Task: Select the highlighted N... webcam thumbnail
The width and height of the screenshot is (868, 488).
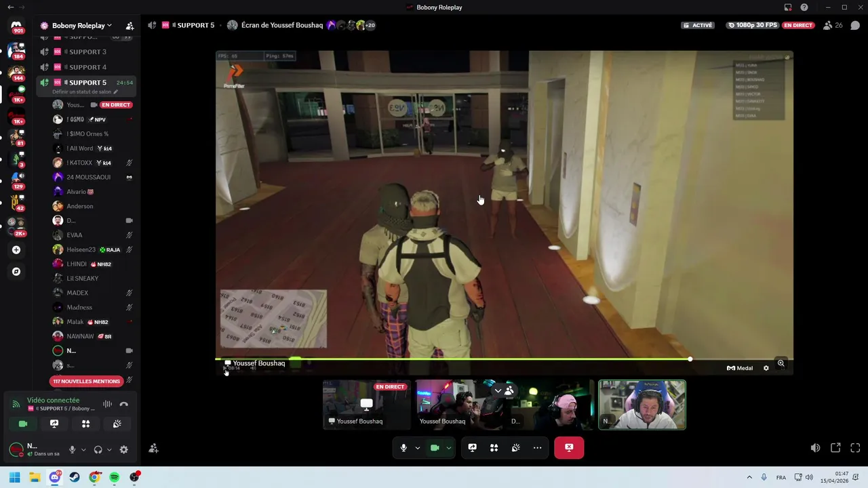Action: 642,405
